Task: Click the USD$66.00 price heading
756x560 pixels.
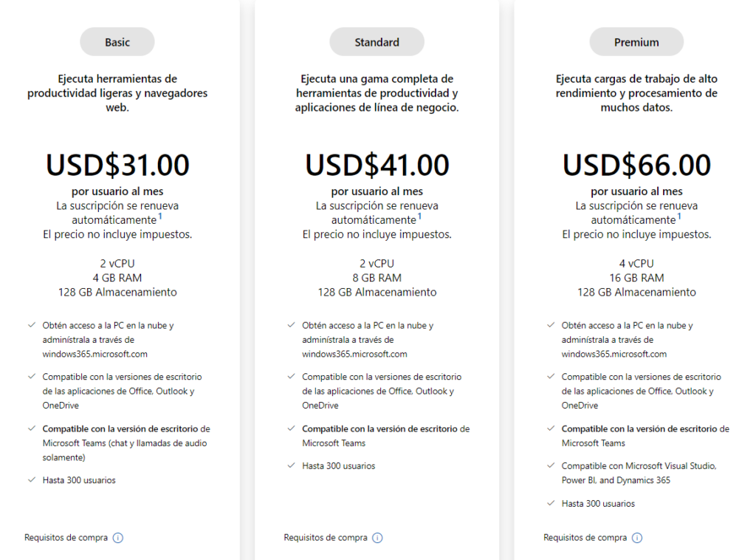Action: (x=636, y=165)
